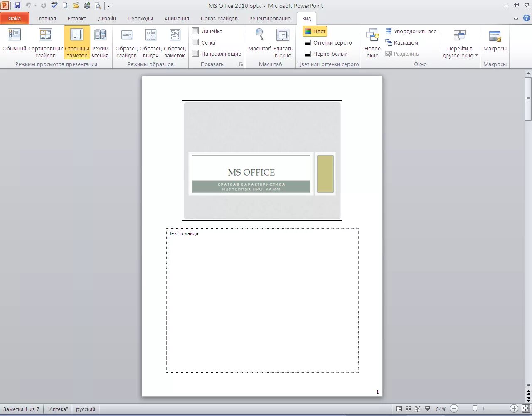Click Каскадом window arrangement

(x=401, y=42)
